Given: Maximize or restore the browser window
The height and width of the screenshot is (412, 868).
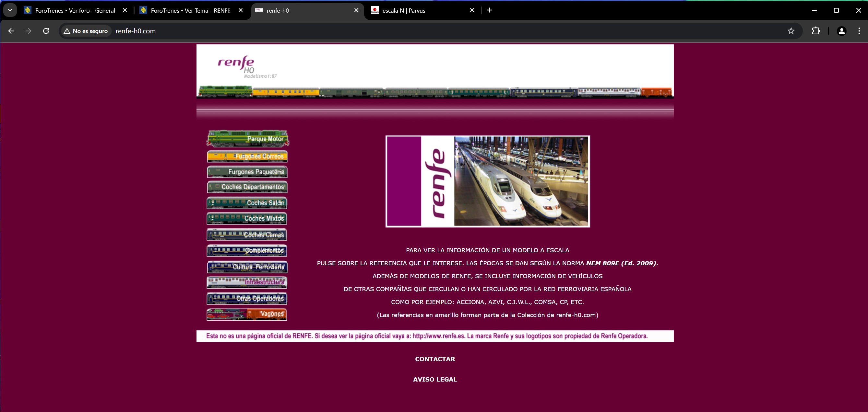Looking at the screenshot, I should click(836, 10).
